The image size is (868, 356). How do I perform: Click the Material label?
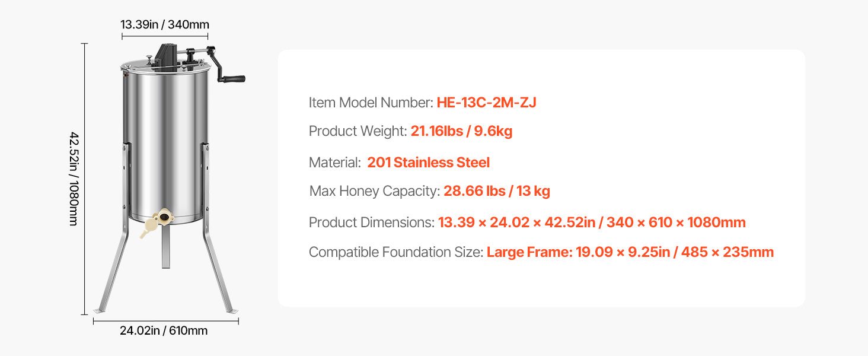(335, 163)
